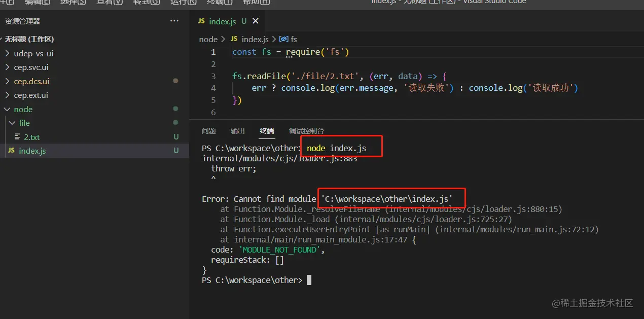Click the text file icon beside 2.txt

click(x=18, y=137)
